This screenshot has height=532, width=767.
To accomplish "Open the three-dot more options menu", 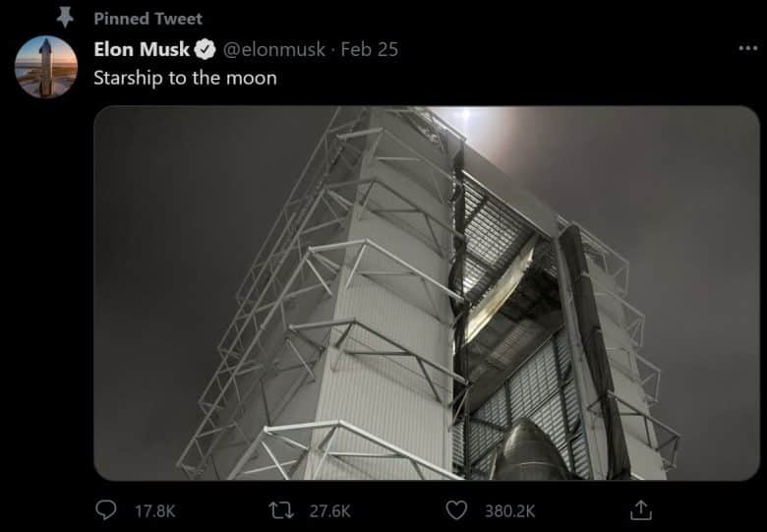I will [747, 49].
